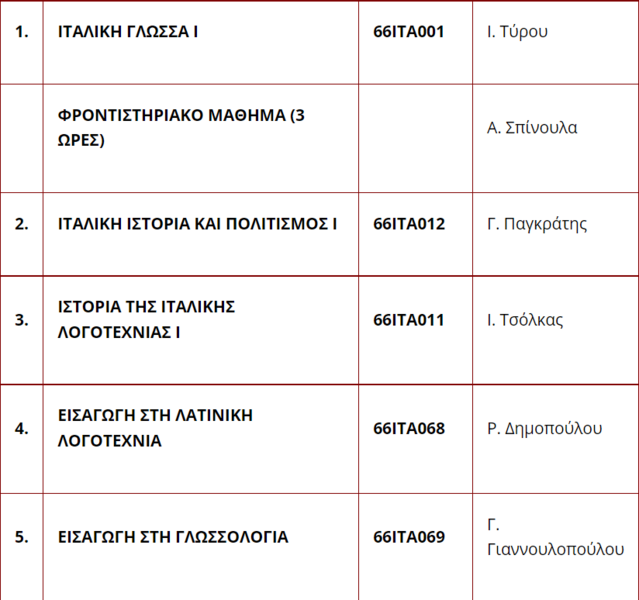Click instructor name Ρ. Δημοπούλου
The height and width of the screenshot is (600, 639).
pyautogui.click(x=544, y=429)
